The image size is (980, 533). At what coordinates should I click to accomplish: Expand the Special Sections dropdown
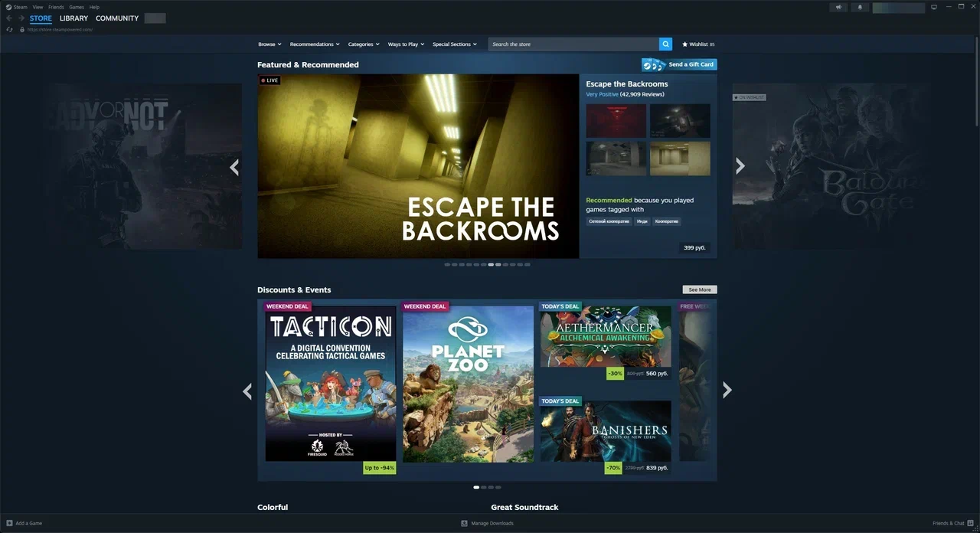coord(455,44)
